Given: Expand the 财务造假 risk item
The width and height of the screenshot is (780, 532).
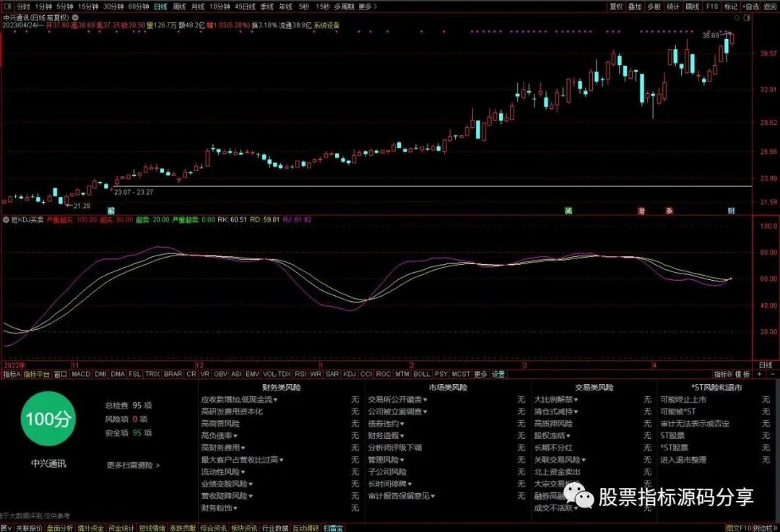Looking at the screenshot, I should coord(386,435).
